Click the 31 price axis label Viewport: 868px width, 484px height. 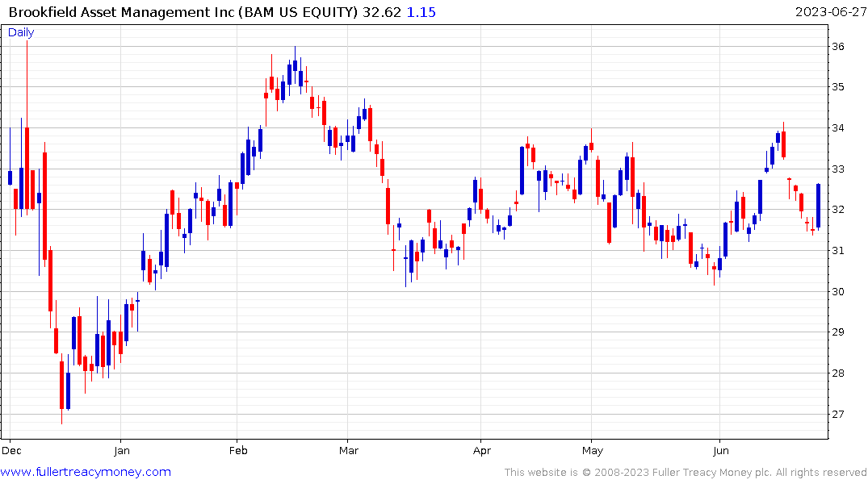click(x=838, y=251)
